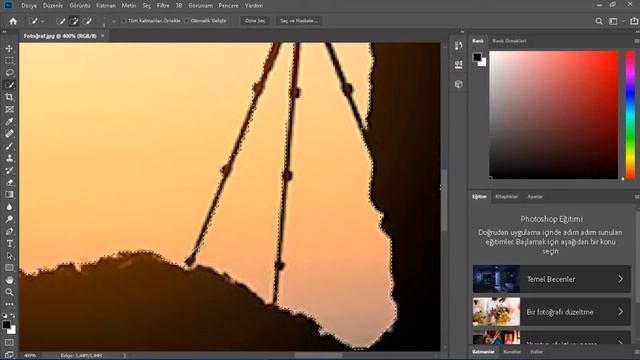Open the Dosya menu
640x360 pixels.
coord(29,6)
